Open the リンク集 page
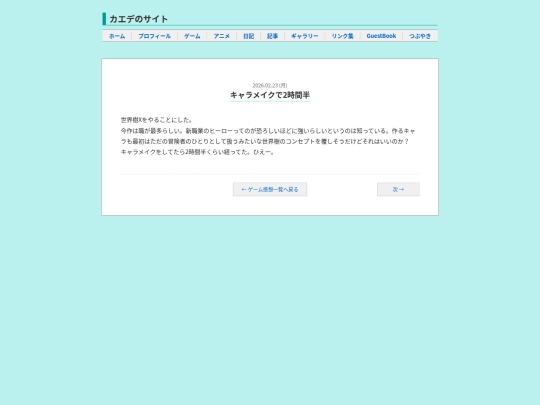540x405 pixels. pos(343,36)
